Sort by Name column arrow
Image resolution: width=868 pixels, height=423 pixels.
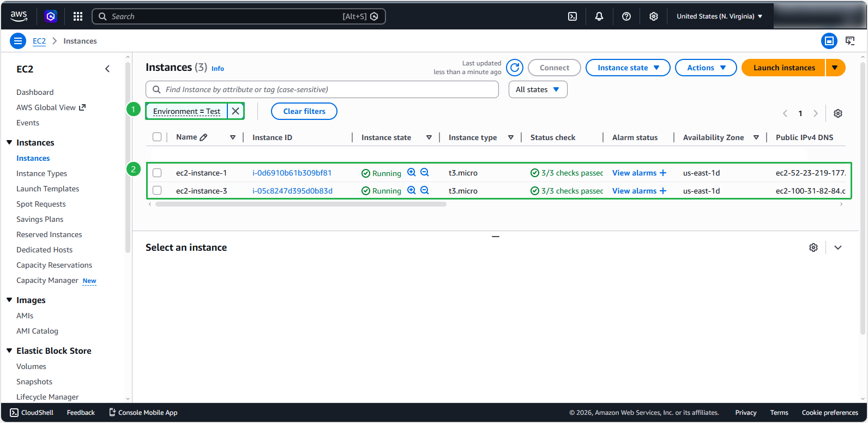tap(233, 137)
